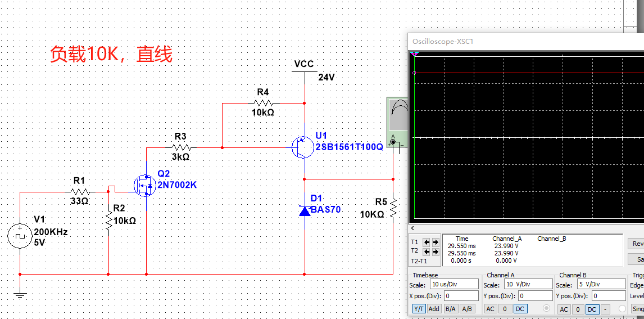
Task: Move cursor T2 right with its arrow
Action: [x=436, y=251]
